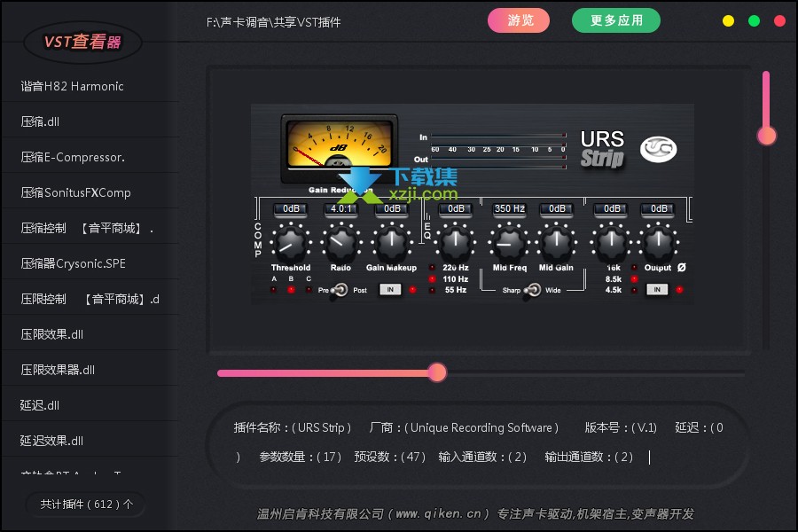Toggle the IN button under Output
Viewport: 798px width, 532px height.
point(657,290)
